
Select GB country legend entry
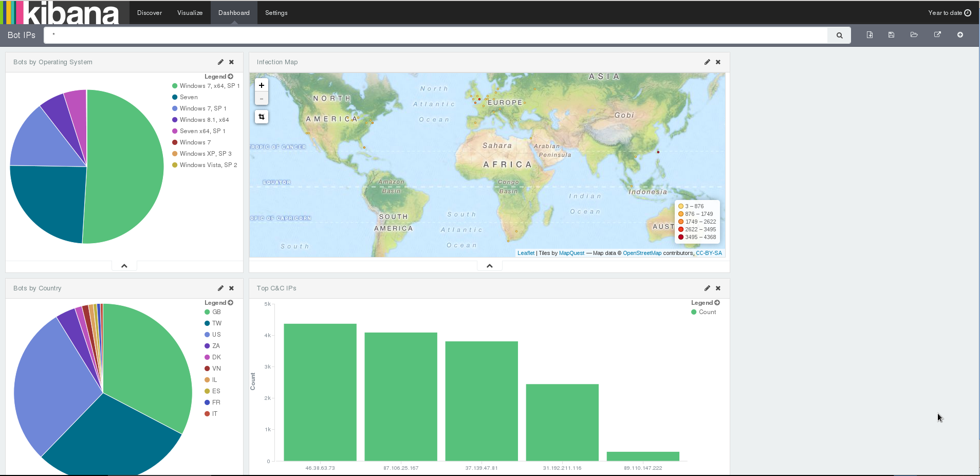pos(213,312)
